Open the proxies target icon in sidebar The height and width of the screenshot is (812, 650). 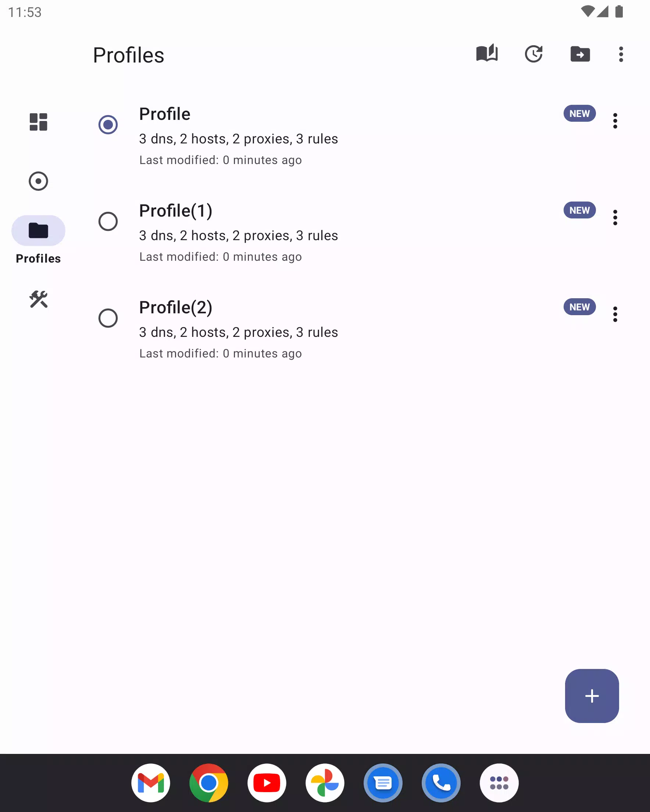point(38,181)
